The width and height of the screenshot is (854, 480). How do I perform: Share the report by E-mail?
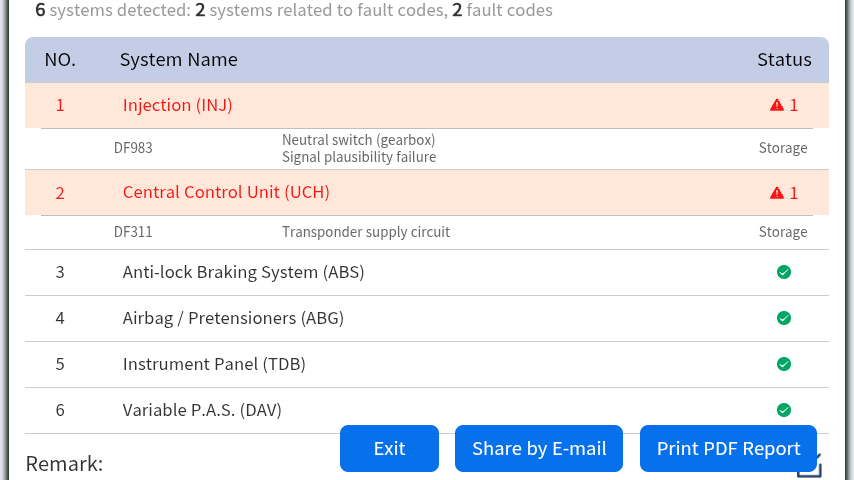tap(539, 448)
